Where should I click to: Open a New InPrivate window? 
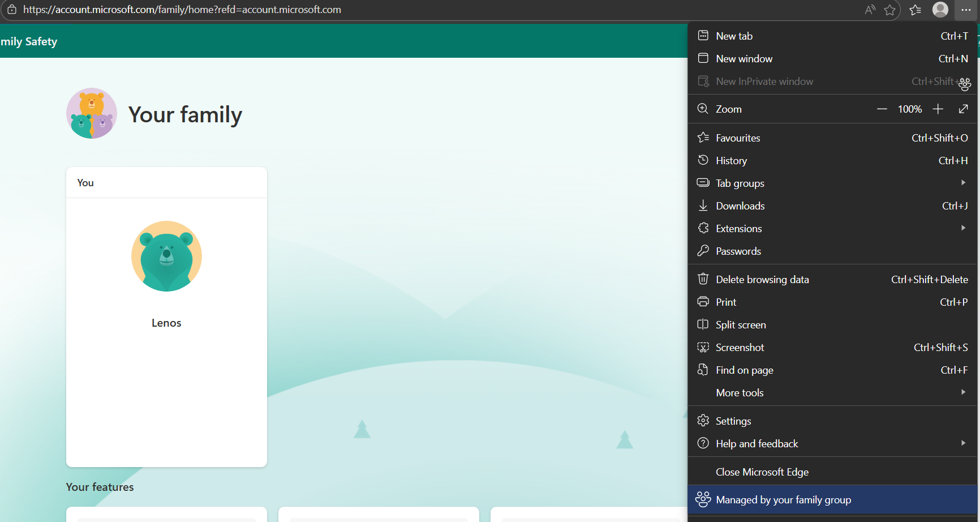point(764,81)
